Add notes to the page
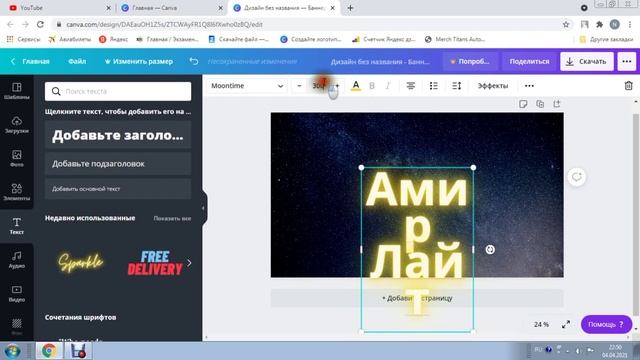640x360 pixels. [523, 104]
